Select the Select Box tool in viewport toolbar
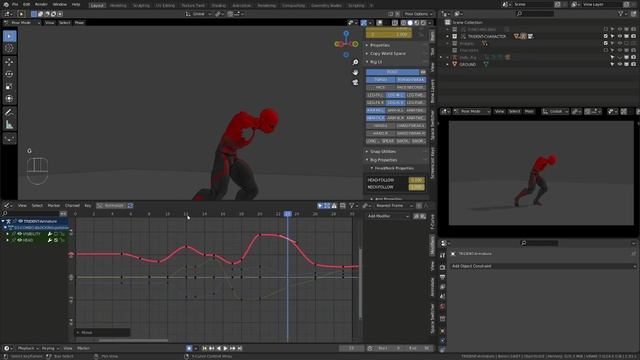Viewport: 640px width, 360px height. pos(9,36)
